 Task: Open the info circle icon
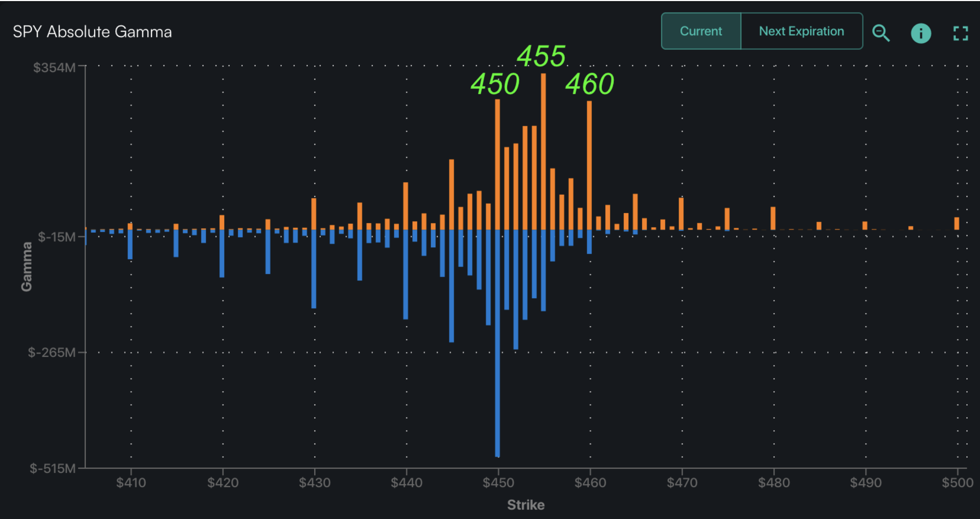pos(921,33)
